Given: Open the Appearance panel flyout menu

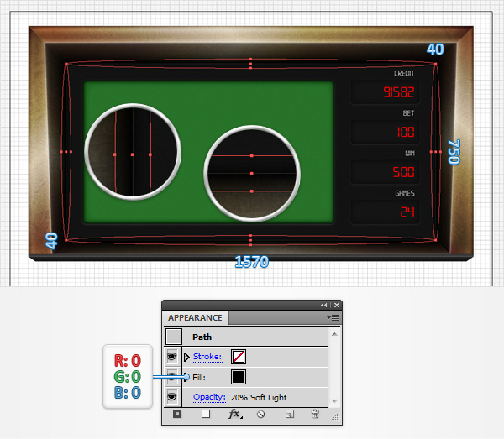Looking at the screenshot, I should click(333, 317).
